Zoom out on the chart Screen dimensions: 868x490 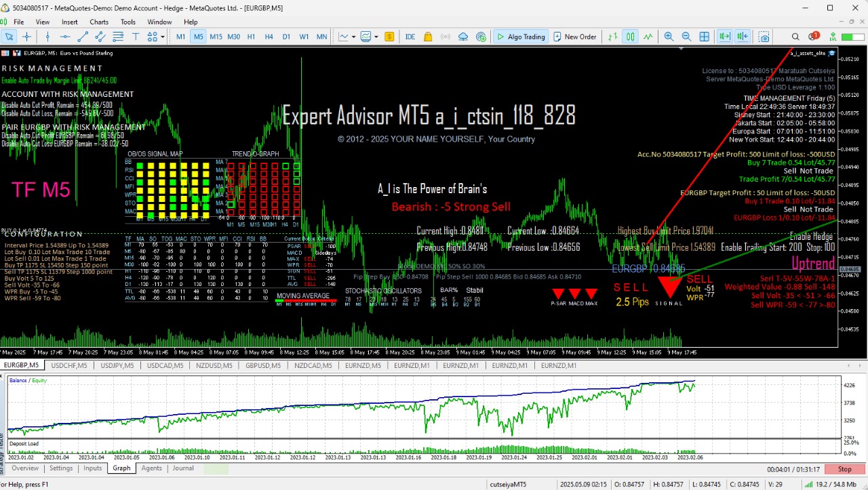686,37
